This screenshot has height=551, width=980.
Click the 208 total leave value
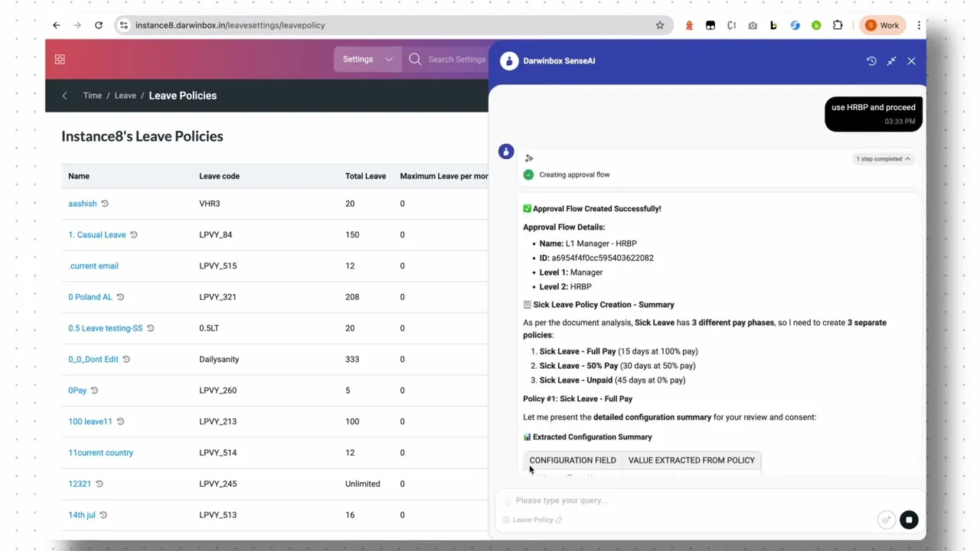tap(352, 297)
